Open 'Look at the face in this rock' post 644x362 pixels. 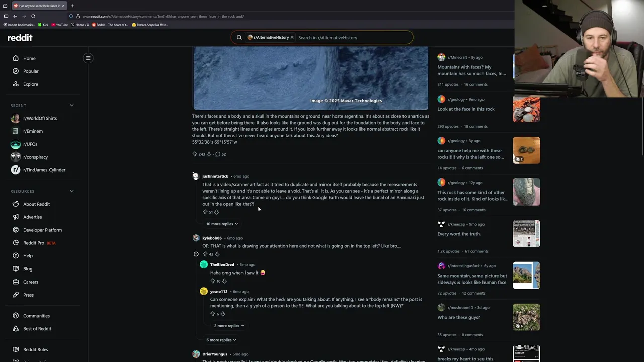click(466, 109)
